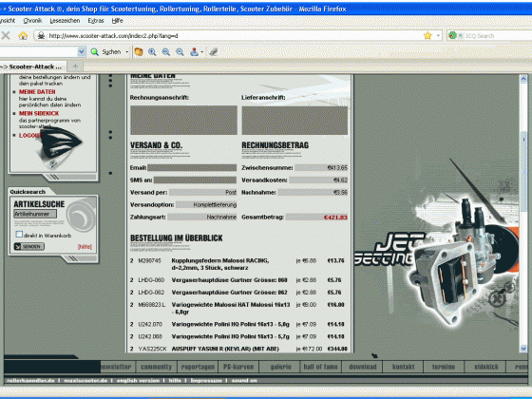
Task: Click the page scrollbar up arrow
Action: (523, 79)
